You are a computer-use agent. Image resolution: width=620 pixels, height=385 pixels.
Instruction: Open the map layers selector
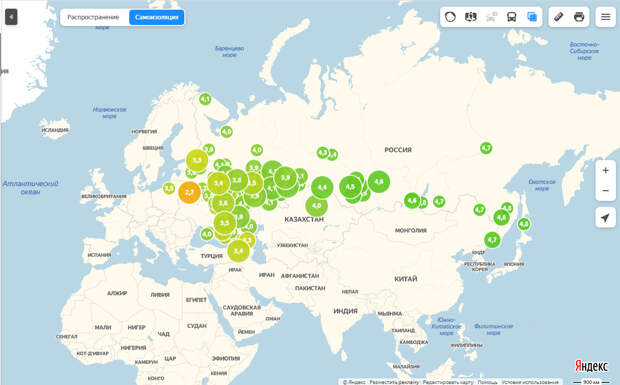[x=532, y=17]
